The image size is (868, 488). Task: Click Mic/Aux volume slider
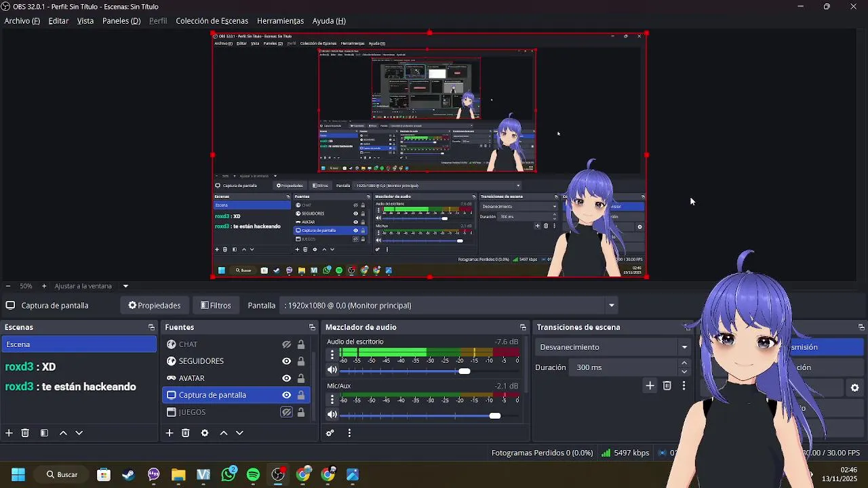429,415
